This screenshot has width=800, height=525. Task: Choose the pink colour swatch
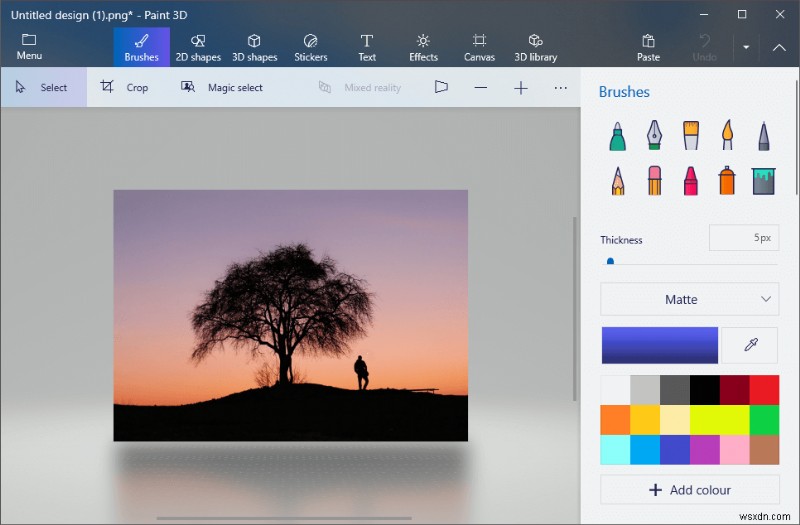coord(734,449)
